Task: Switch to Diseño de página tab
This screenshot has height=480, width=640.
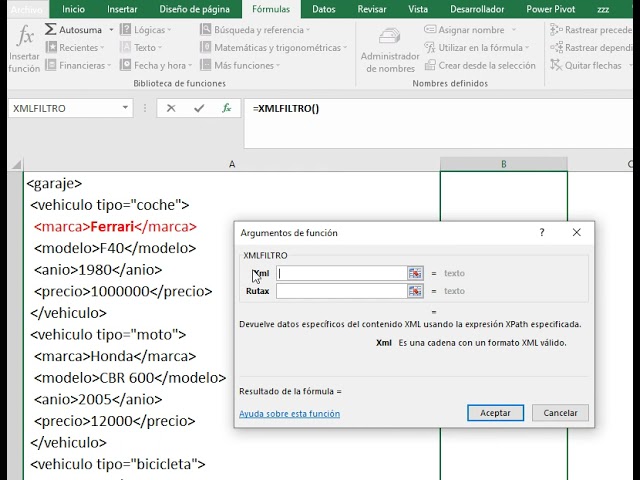Action: 195,9
